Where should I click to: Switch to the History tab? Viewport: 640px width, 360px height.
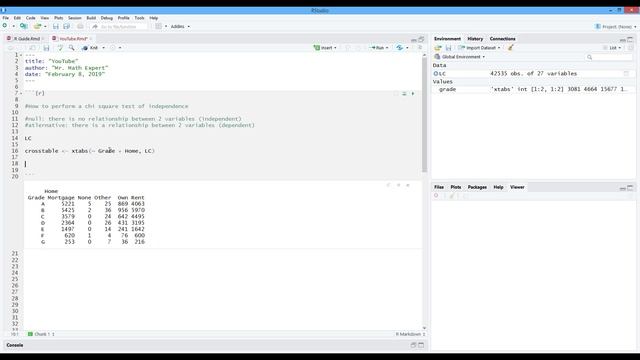tap(475, 39)
